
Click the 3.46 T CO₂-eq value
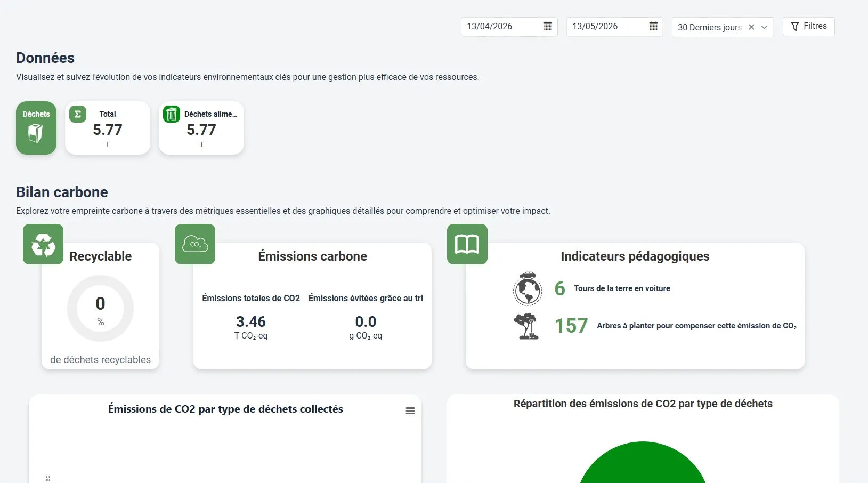[x=251, y=327]
